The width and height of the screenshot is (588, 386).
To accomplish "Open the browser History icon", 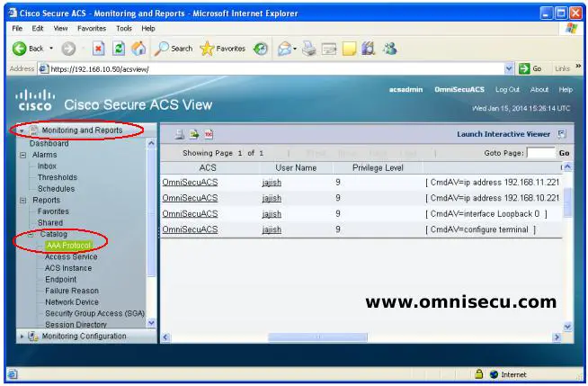I will (261, 49).
